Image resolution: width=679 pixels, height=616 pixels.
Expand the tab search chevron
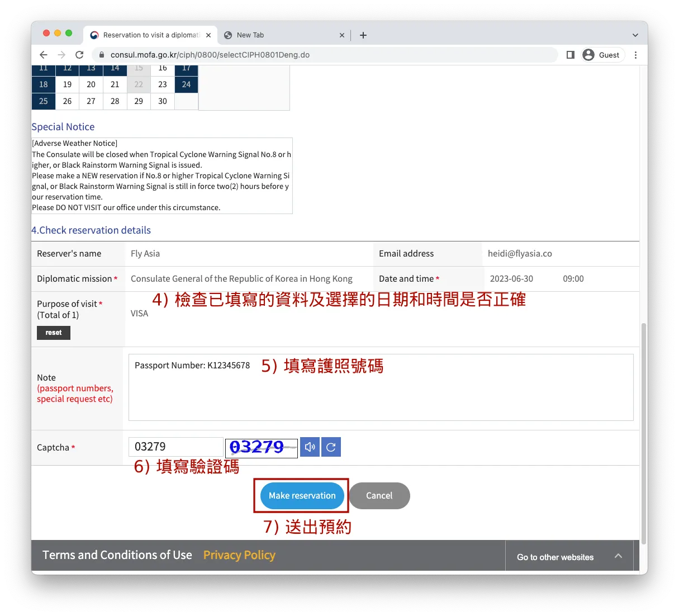(x=635, y=35)
